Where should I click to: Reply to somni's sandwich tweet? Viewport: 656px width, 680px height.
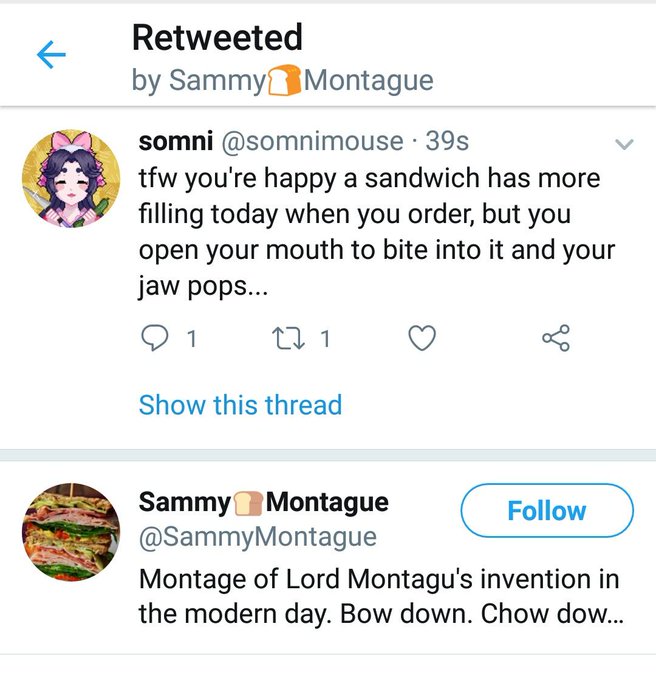155,338
